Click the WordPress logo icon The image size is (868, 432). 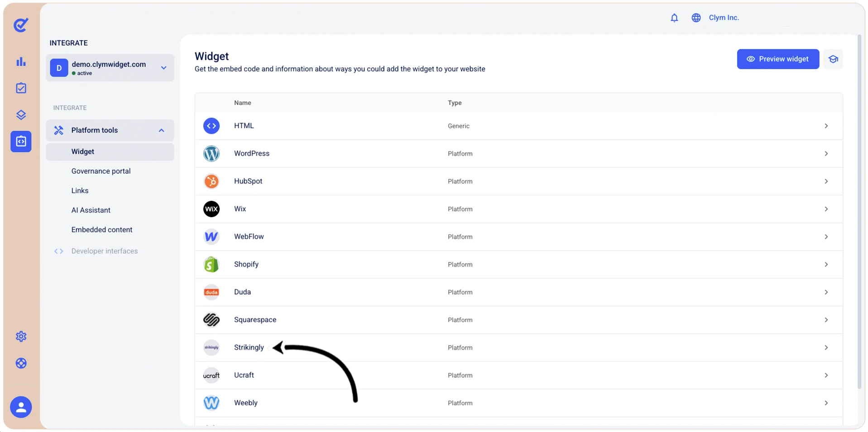211,154
